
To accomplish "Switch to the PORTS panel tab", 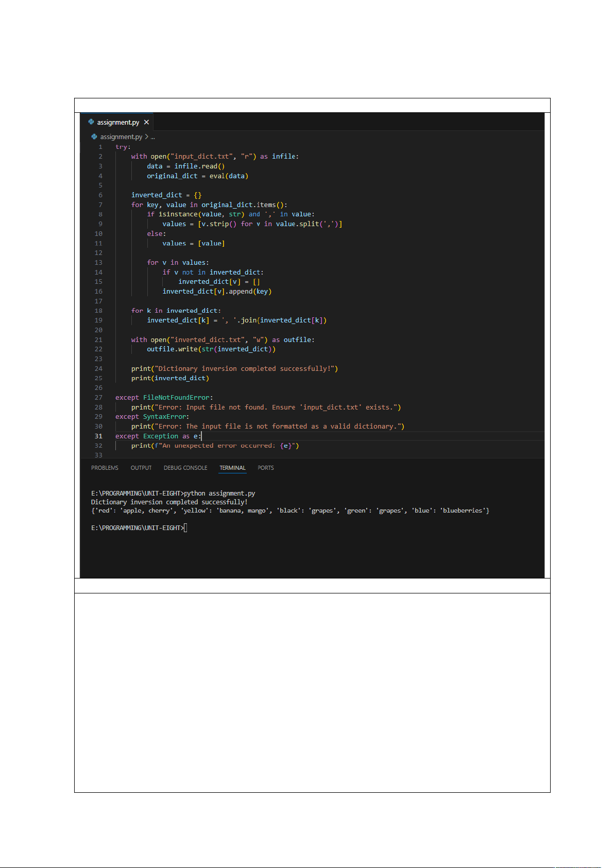I will pos(266,468).
